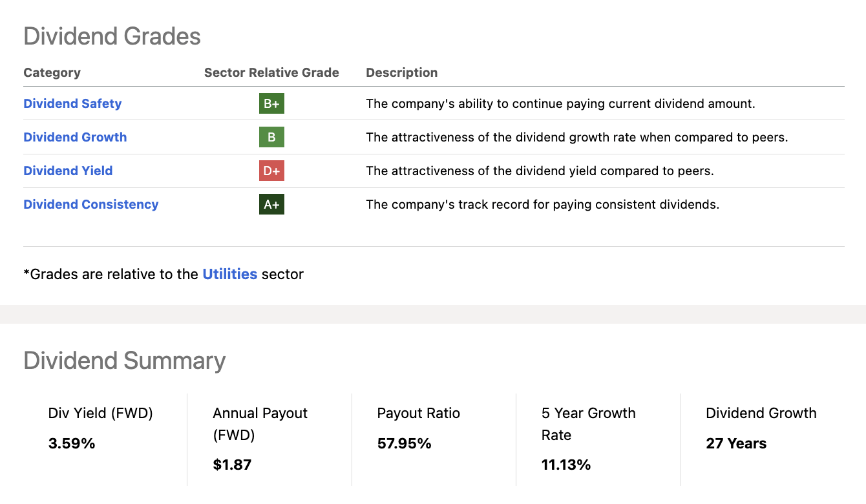Click the A+ Consistency grade badge

point(271,204)
